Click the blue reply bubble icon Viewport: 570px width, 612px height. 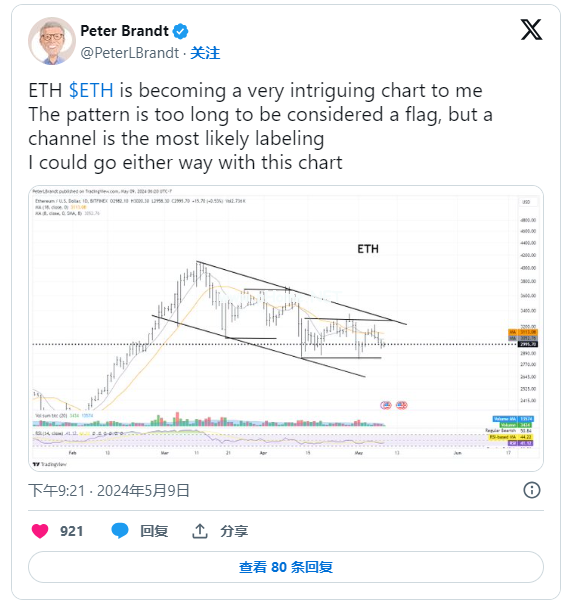pos(120,531)
